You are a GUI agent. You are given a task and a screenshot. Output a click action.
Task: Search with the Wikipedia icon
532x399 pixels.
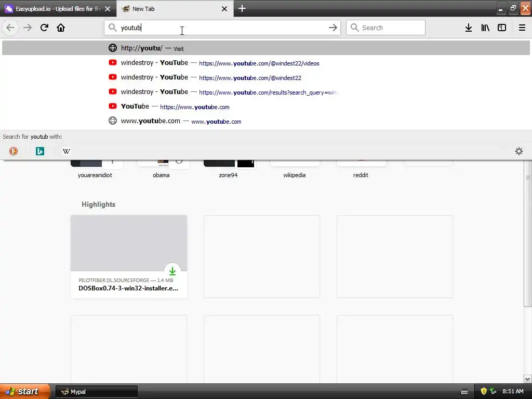pos(66,151)
